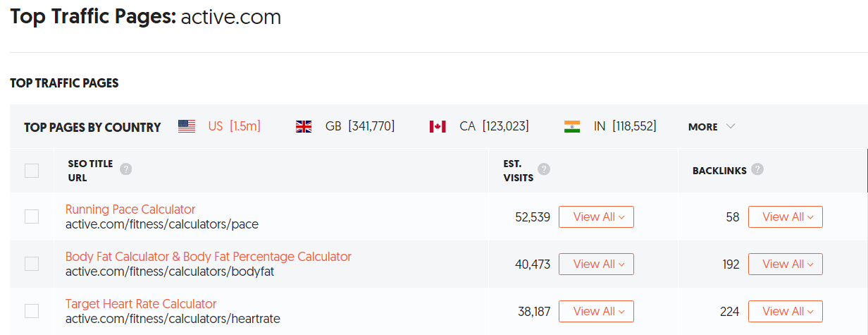Toggle the select-all checkbox in table header
This screenshot has width=868, height=335.
32,170
